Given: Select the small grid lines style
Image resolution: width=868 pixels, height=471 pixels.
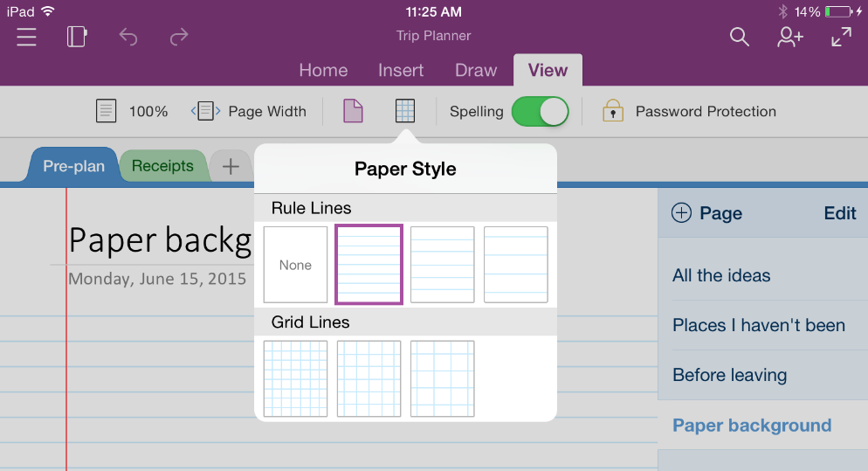Looking at the screenshot, I should pyautogui.click(x=295, y=378).
